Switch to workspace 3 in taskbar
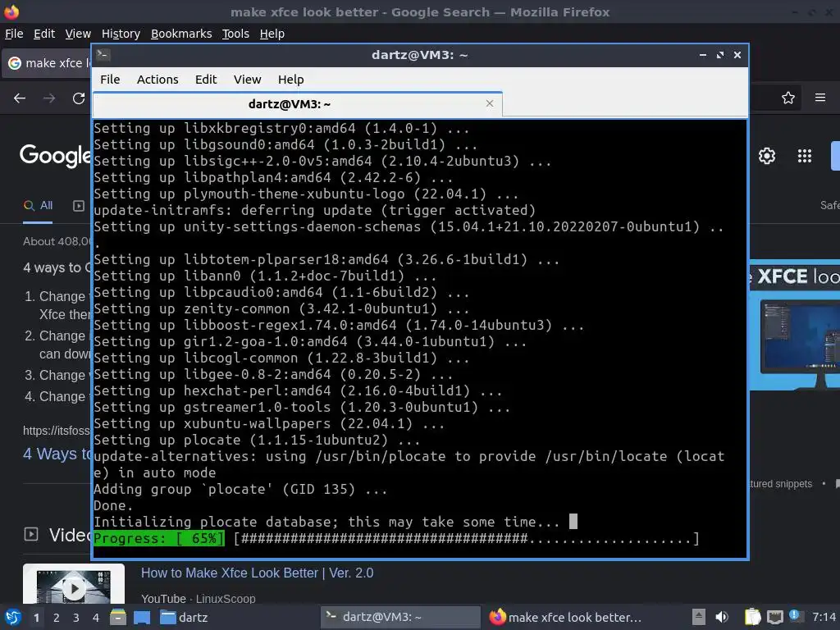Screen dimensions: 840x630 click(76, 618)
